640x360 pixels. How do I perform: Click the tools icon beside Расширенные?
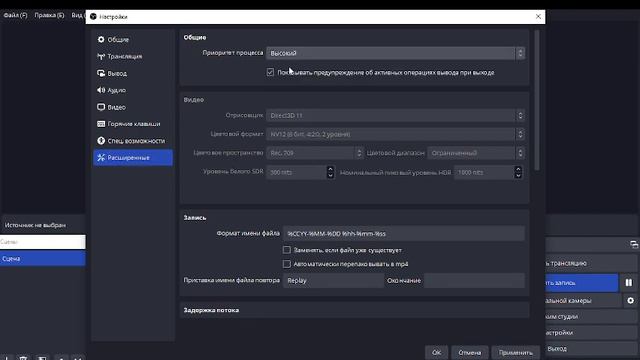click(x=101, y=158)
